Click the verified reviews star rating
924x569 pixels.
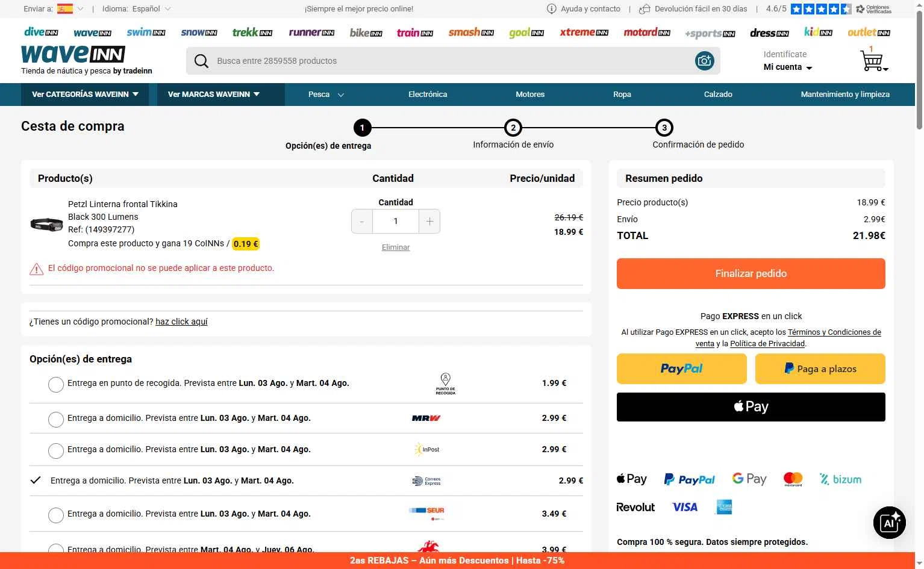820,9
